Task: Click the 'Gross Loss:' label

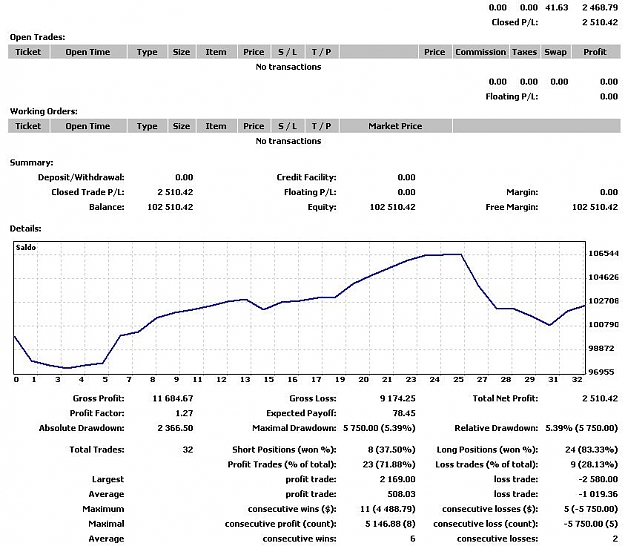Action: pos(313,399)
